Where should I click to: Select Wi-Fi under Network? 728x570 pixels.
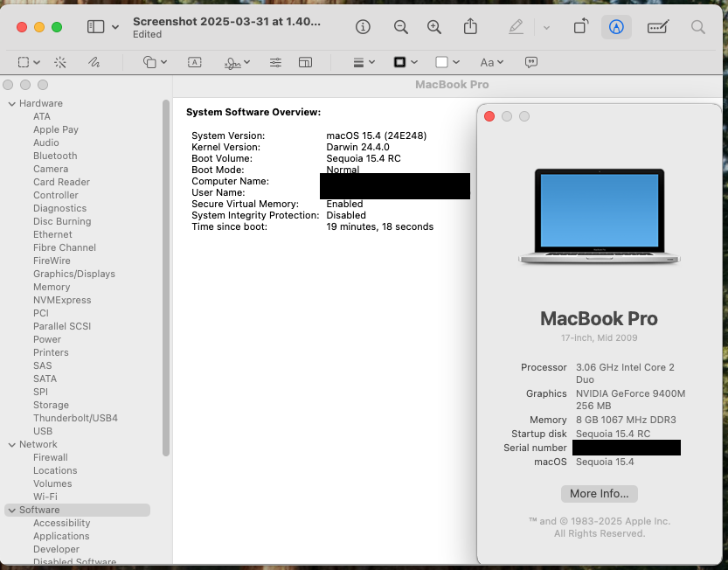(x=45, y=497)
